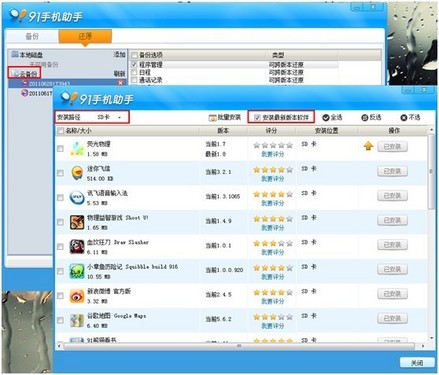Image resolution: width=439 pixels, height=375 pixels.
Task: Click the Shoot U! game icon
Action: [77, 222]
